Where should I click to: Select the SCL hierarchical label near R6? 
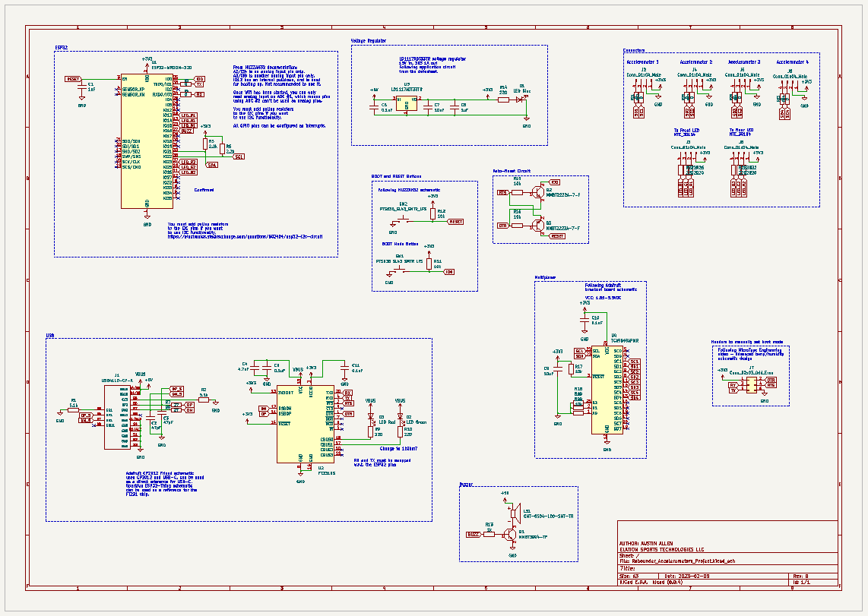tap(239, 156)
